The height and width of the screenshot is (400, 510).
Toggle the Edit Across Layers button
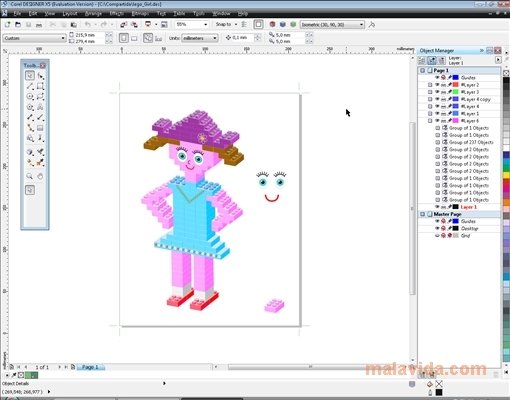point(432,60)
